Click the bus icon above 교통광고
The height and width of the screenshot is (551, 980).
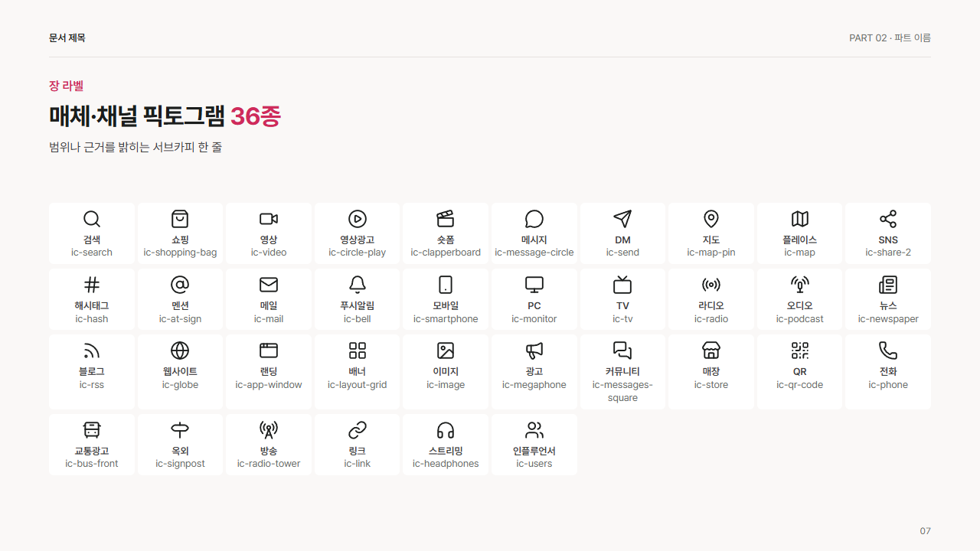92,430
